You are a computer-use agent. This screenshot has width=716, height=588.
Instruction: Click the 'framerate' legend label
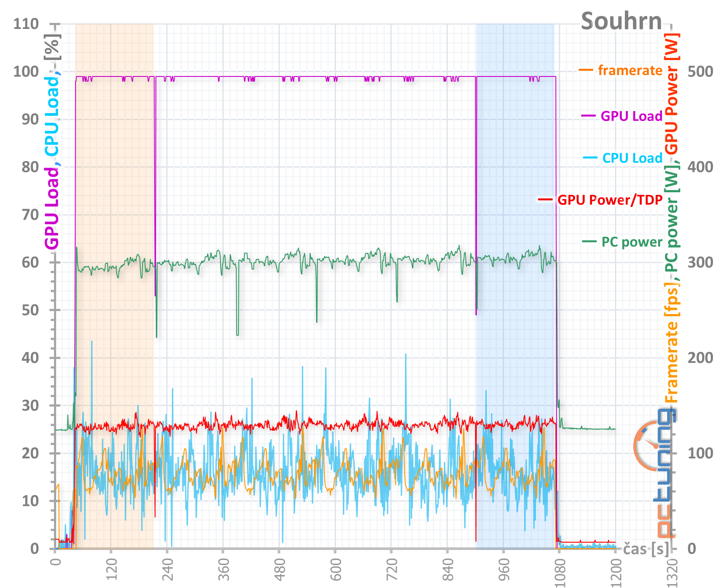click(630, 70)
